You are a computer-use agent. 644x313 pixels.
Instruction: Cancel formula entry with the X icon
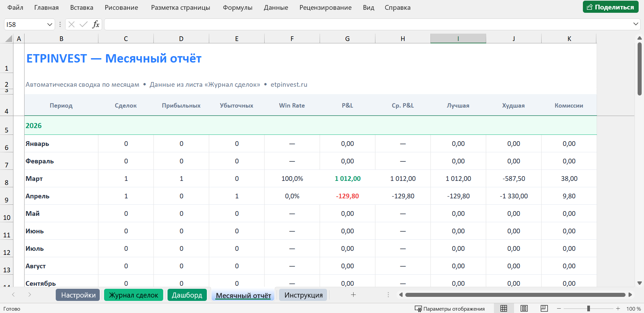[72, 24]
